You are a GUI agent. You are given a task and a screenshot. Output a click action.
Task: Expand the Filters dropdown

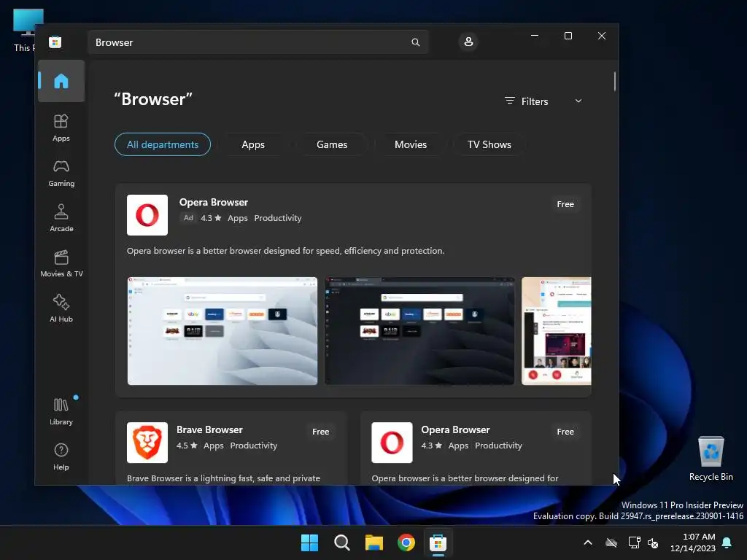543,101
